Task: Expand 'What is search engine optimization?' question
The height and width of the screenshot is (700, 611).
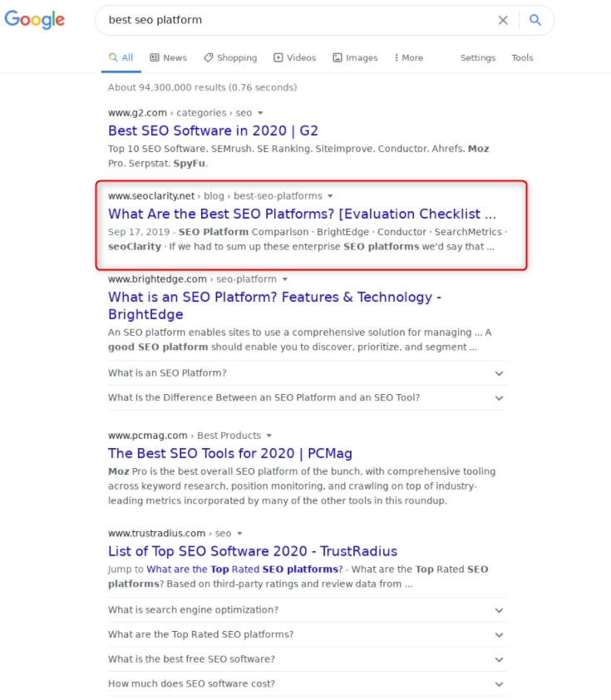Action: [307, 610]
